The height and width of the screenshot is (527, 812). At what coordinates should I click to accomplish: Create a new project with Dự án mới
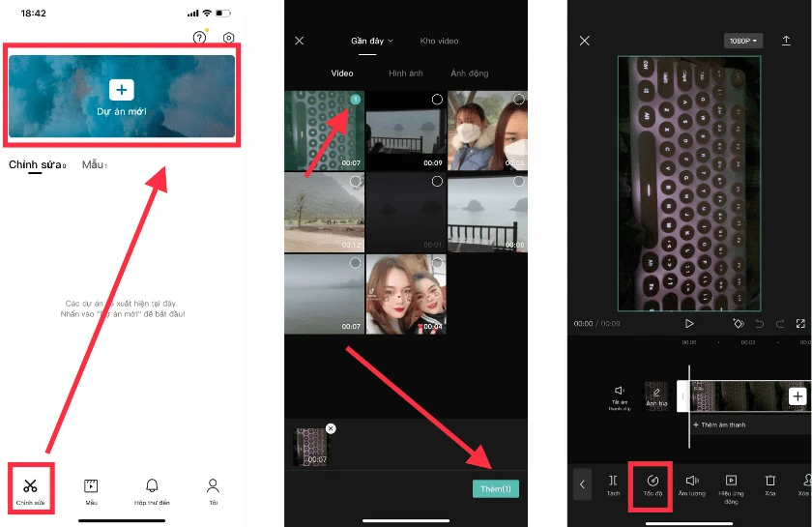pos(122,97)
